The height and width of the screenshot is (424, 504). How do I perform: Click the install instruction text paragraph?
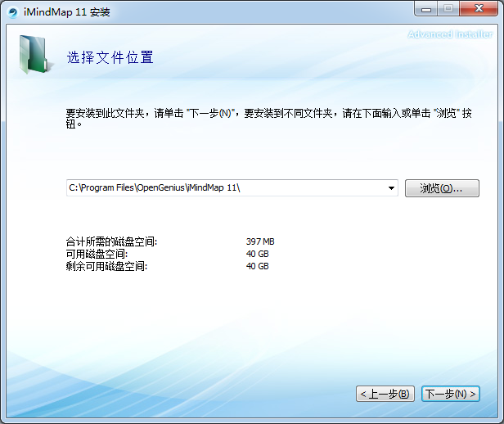(268, 118)
